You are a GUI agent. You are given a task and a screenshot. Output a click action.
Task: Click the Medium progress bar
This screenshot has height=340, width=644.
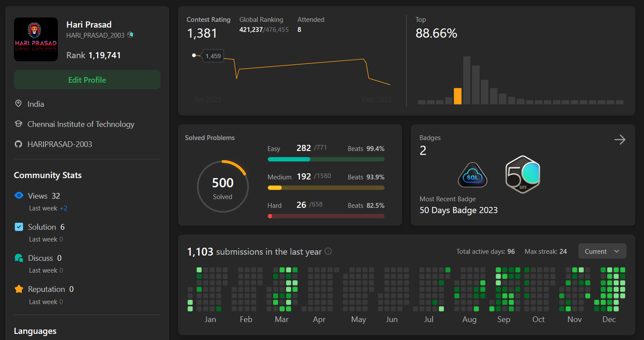[326, 188]
